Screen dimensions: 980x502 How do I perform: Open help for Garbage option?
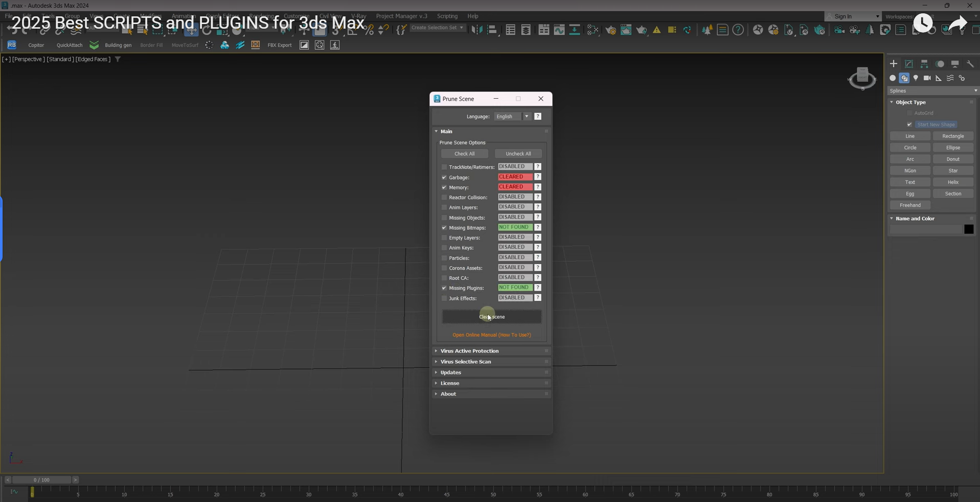point(538,177)
